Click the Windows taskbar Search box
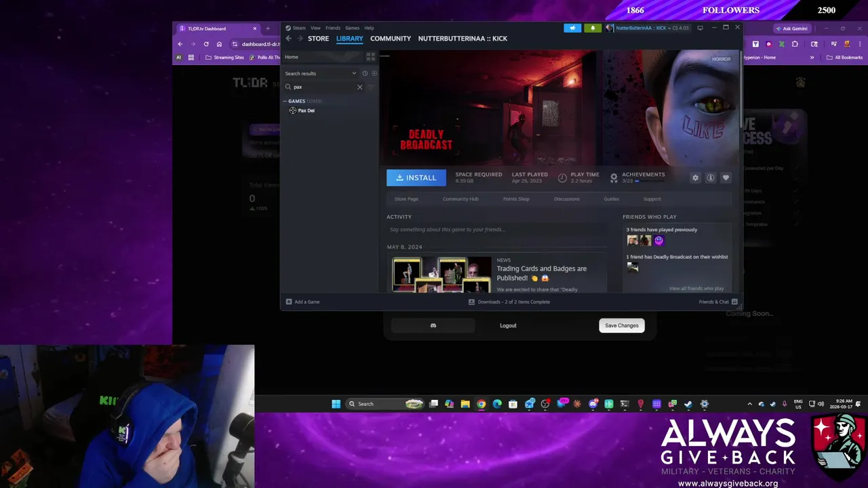The image size is (868, 488). 384,404
